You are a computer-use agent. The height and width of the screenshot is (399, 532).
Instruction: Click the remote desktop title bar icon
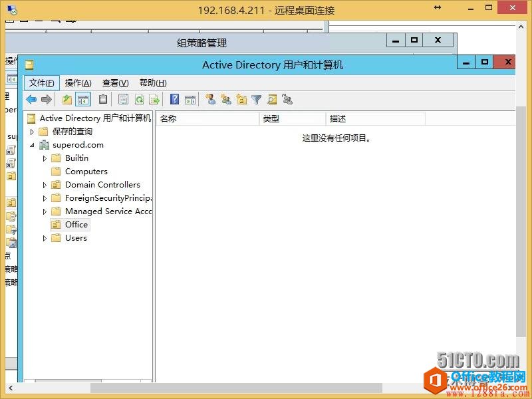tap(12, 10)
